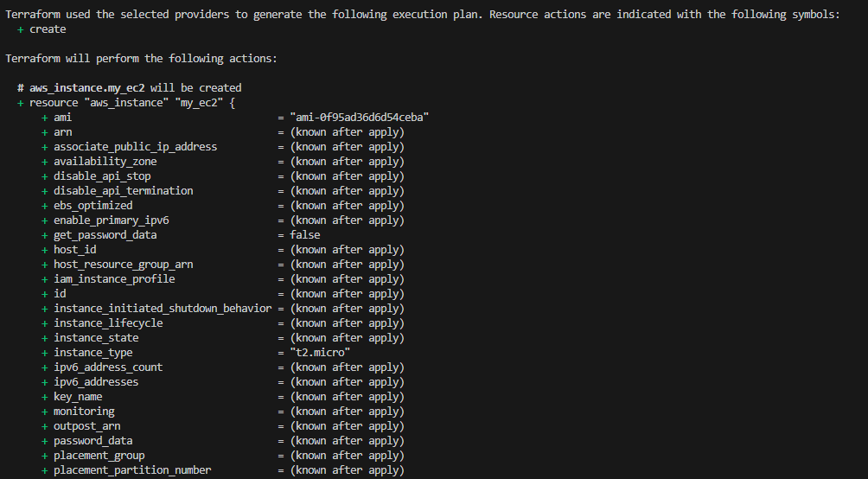Viewport: 868px width, 479px height.
Task: Click the plus symbol beside monitoring
Action: (45, 412)
